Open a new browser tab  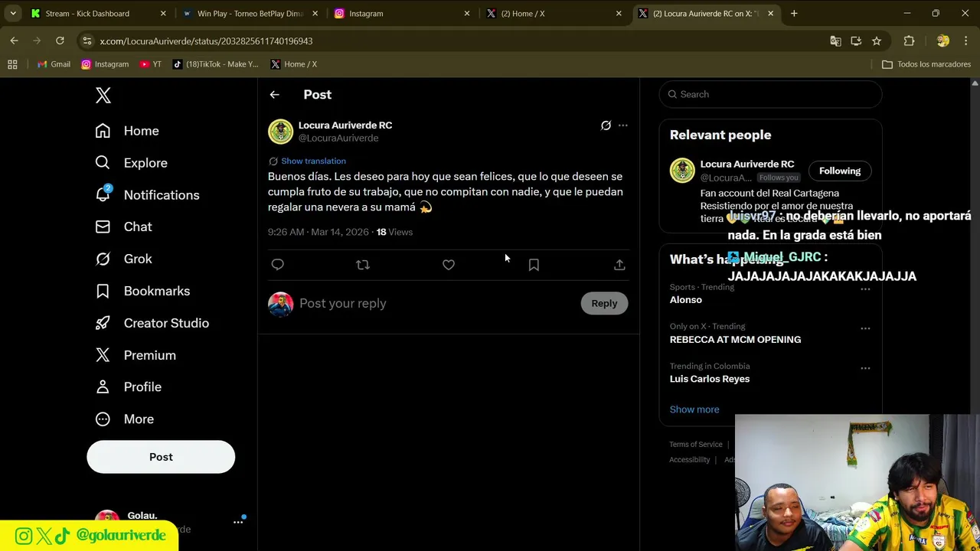[794, 13]
